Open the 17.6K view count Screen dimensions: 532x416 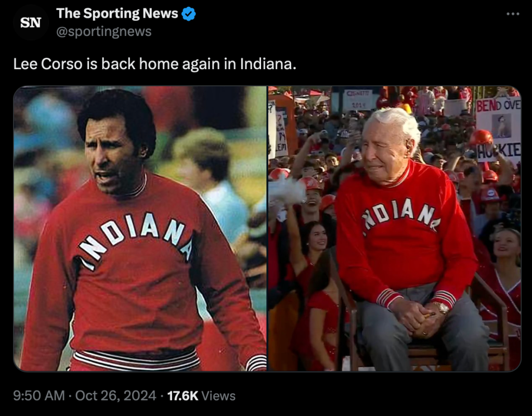pos(183,396)
